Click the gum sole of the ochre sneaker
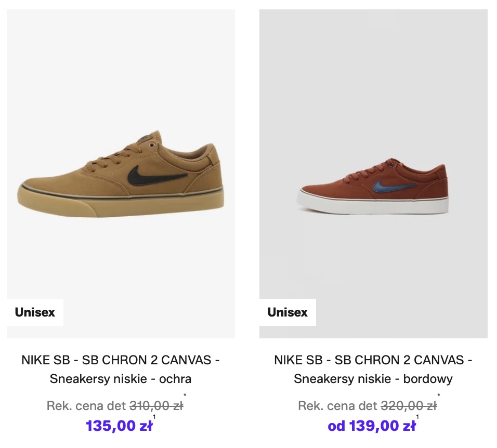This screenshot has height=448, width=497. point(120,202)
